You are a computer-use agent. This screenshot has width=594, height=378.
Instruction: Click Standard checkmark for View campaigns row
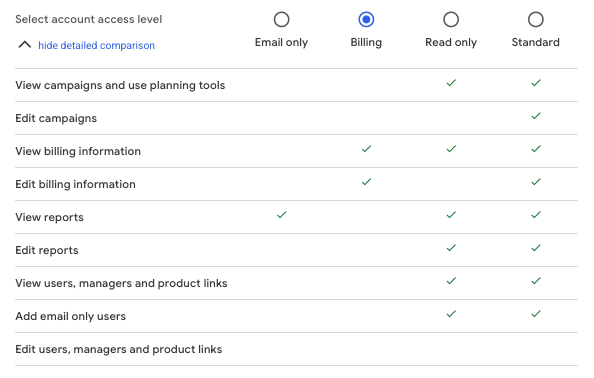(x=536, y=83)
